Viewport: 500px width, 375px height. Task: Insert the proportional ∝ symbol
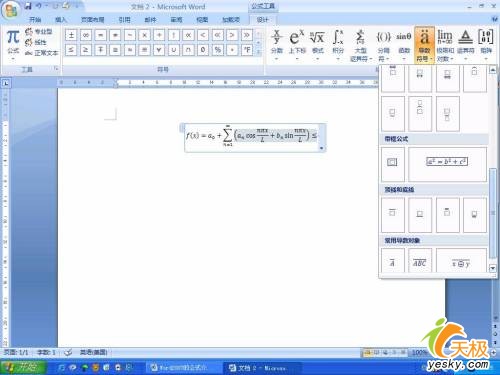[x=188, y=35]
